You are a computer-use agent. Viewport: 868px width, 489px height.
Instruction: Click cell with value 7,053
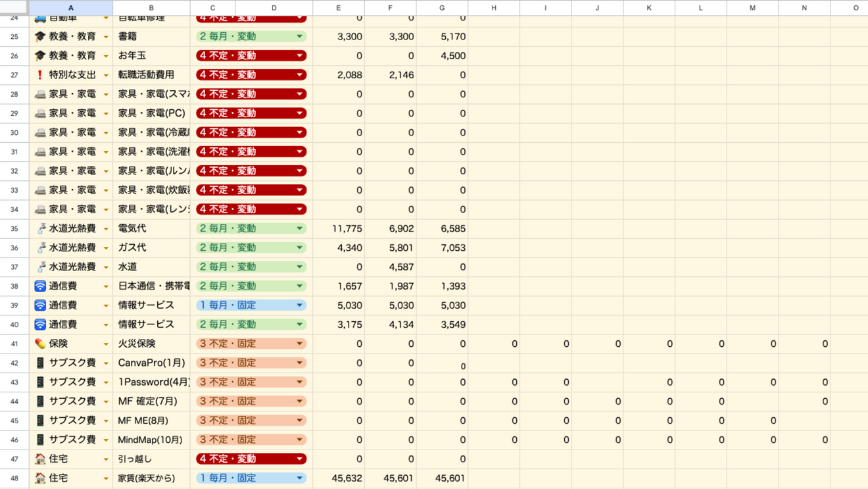[442, 247]
